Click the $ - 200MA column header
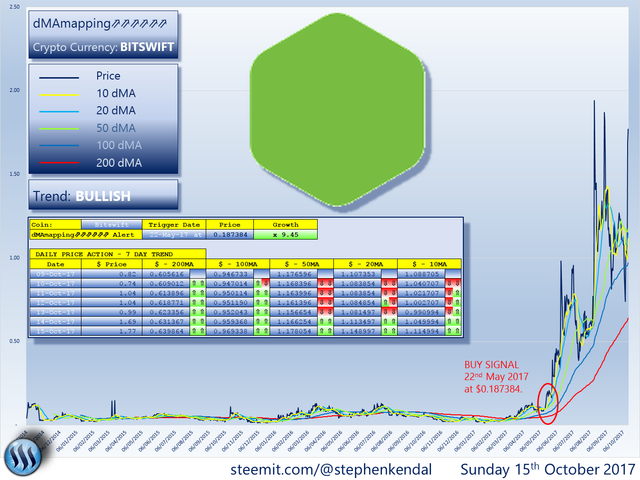Screen dimensions: 640x480 coord(174,264)
